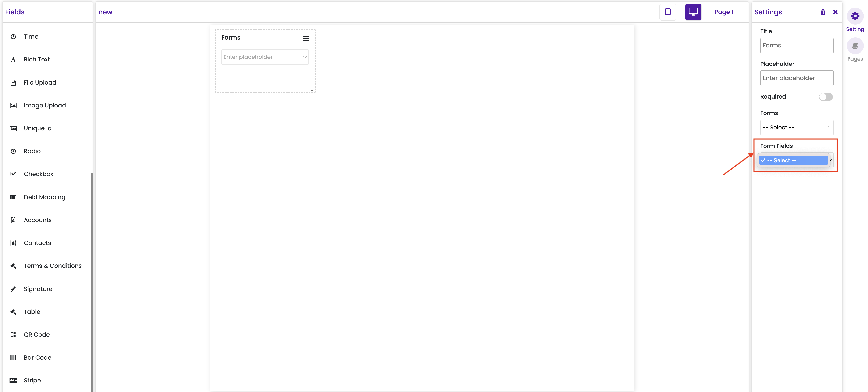
Task: Select the Signature pencil icon
Action: [14, 289]
